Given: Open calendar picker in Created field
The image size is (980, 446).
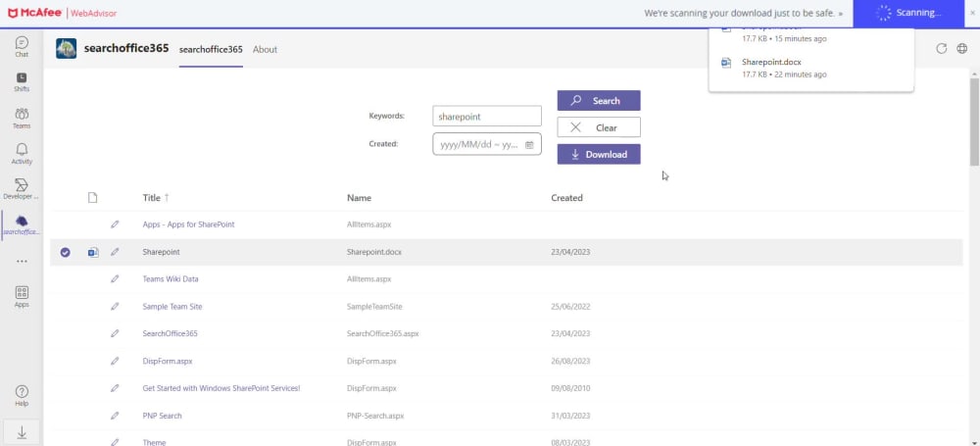Looking at the screenshot, I should [529, 144].
